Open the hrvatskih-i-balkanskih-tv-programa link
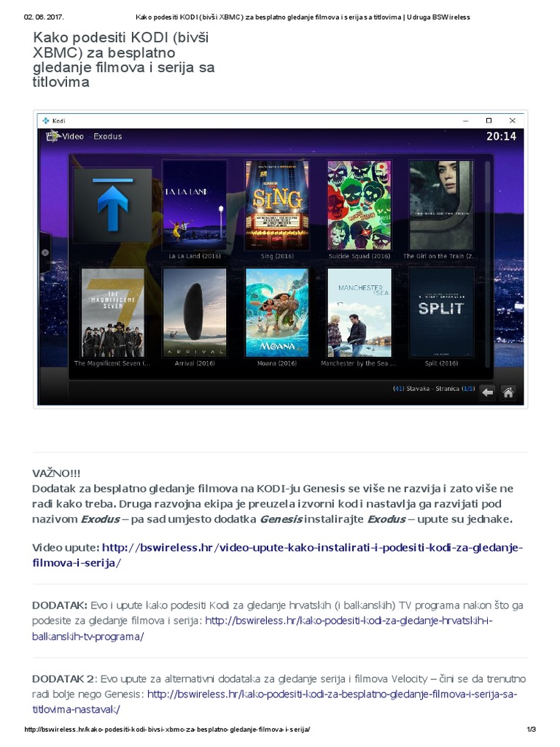Screen dimensions: 560x747 coord(262,628)
